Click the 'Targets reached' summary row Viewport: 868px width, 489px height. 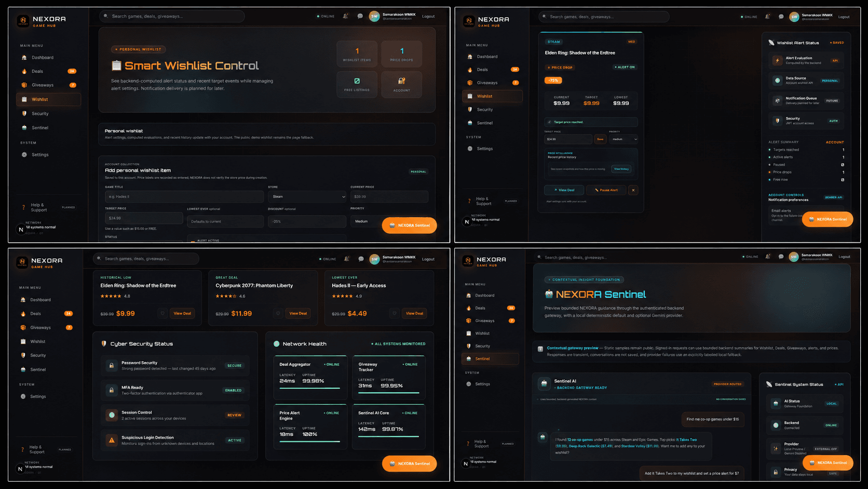click(806, 150)
